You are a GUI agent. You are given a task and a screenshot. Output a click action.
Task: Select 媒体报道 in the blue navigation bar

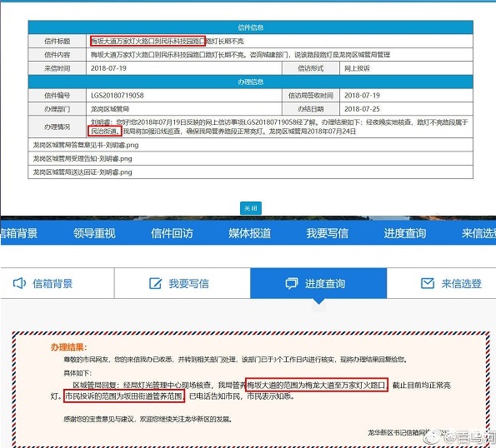(249, 233)
